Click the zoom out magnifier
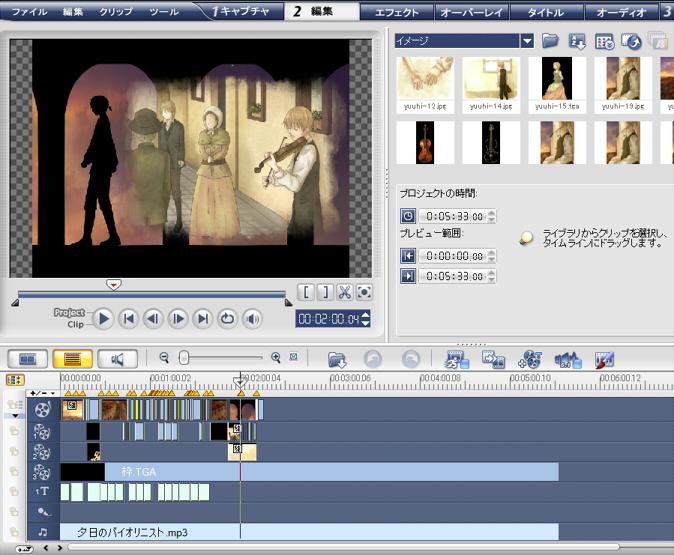Screen dimensions: 674x555 coord(164,357)
